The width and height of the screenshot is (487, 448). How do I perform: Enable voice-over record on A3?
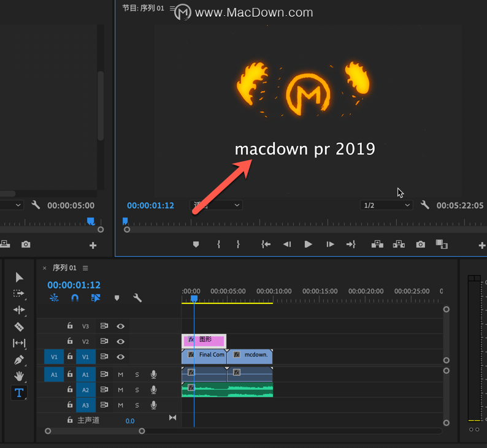[x=153, y=405]
